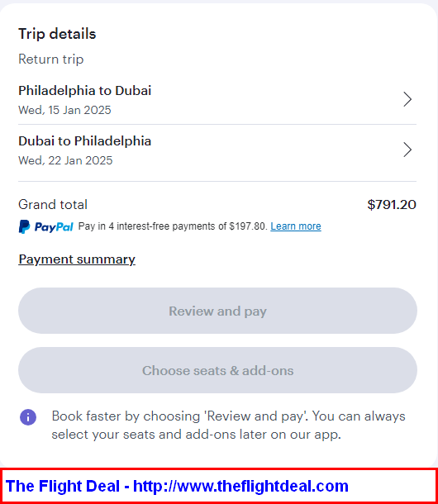Click the Wed, 15 Jan 2025 date

[64, 110]
